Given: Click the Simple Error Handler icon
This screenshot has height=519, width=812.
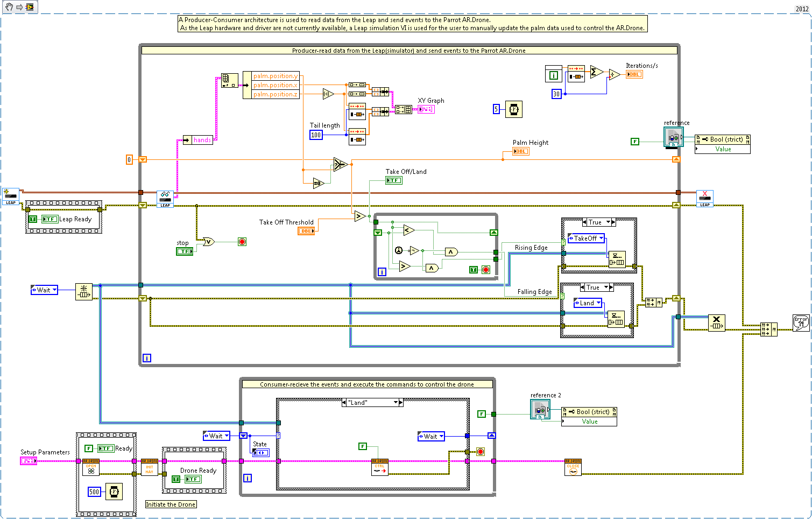Looking at the screenshot, I should point(801,323).
